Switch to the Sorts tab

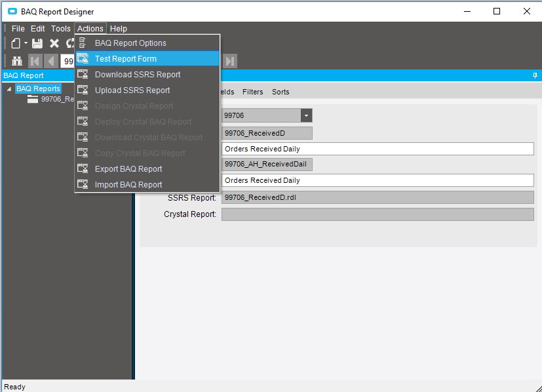pyautogui.click(x=281, y=92)
